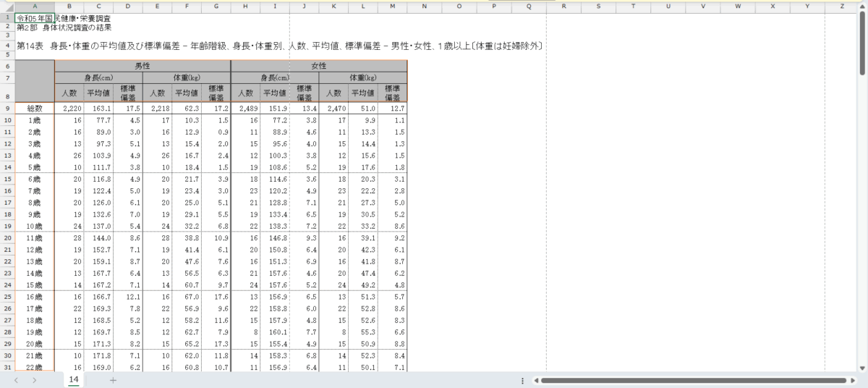
Task: Click the three-dot tab bar resize handle
Action: coord(522,380)
